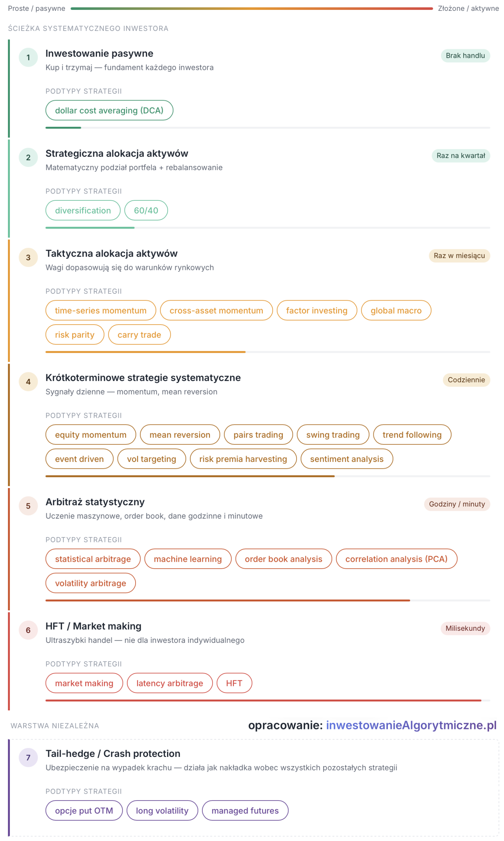Open inwestowanieAlgorytmiczne.pl link
Image resolution: width=504 pixels, height=841 pixels.
click(411, 725)
